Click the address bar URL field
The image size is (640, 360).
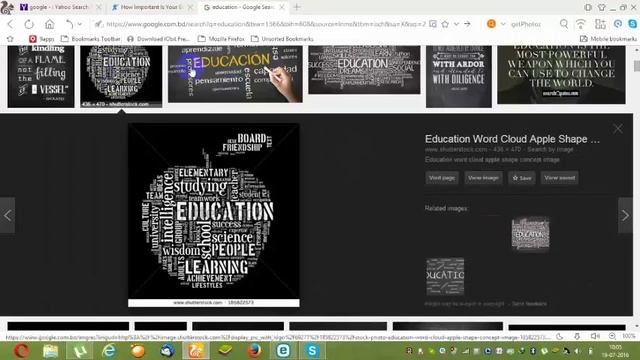pyautogui.click(x=265, y=24)
